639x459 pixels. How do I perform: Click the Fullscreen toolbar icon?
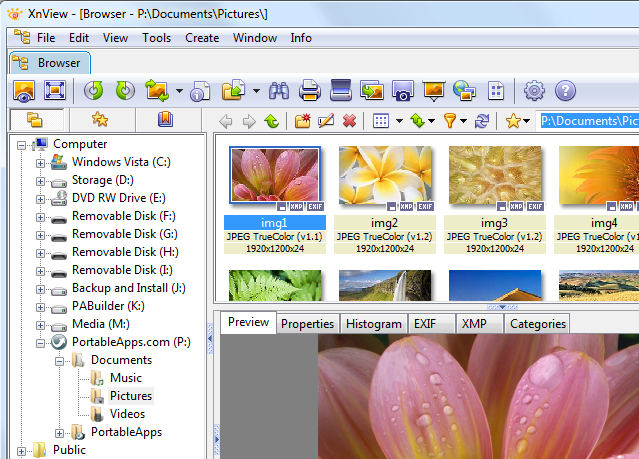pos(55,90)
